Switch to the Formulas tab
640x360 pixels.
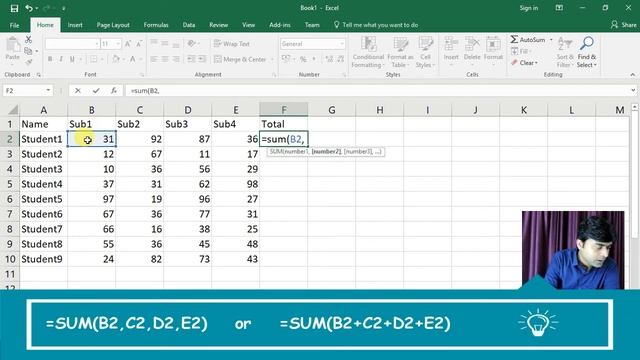tap(156, 25)
